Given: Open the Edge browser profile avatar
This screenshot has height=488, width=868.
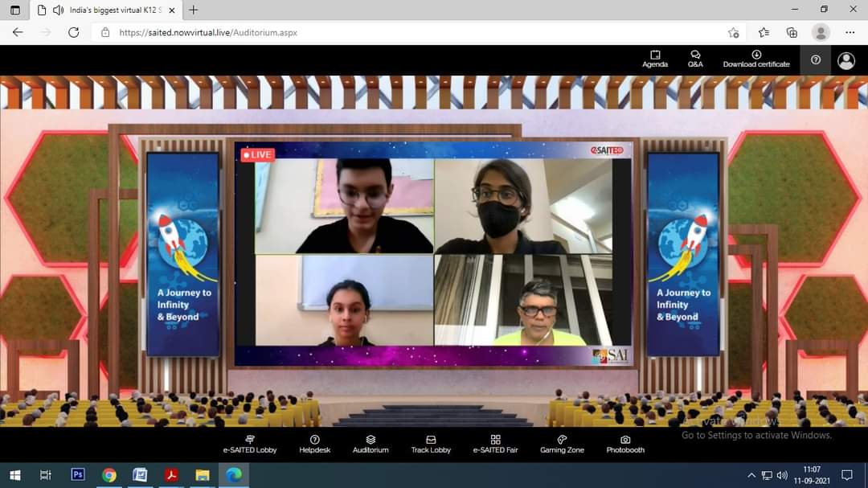Looking at the screenshot, I should coord(821,33).
